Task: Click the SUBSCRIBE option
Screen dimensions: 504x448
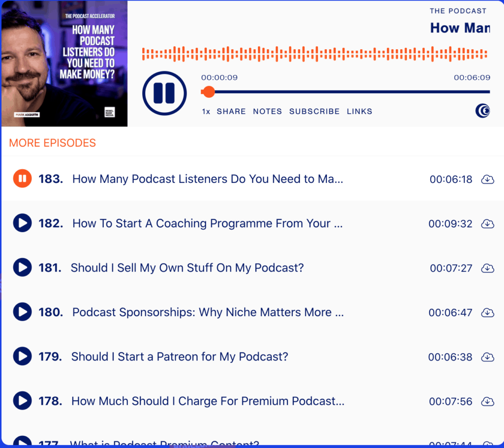Action: [315, 111]
